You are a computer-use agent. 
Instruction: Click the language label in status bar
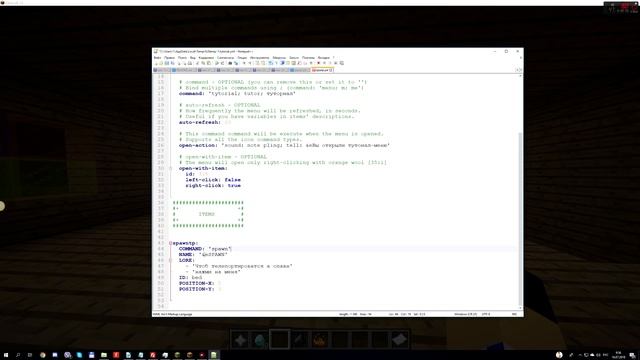(x=172, y=314)
